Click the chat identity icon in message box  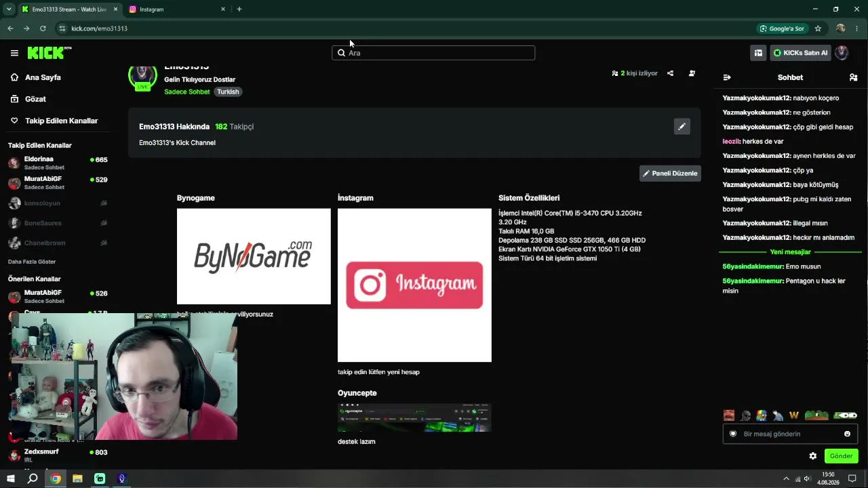click(733, 434)
